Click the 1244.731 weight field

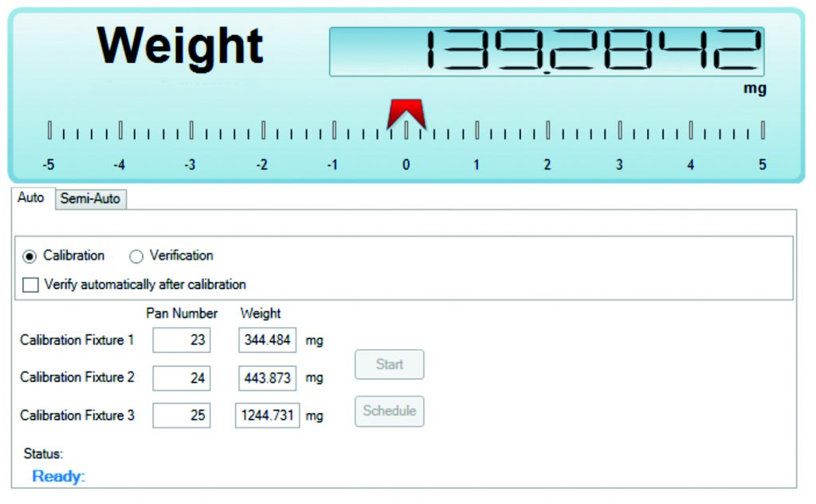267,415
